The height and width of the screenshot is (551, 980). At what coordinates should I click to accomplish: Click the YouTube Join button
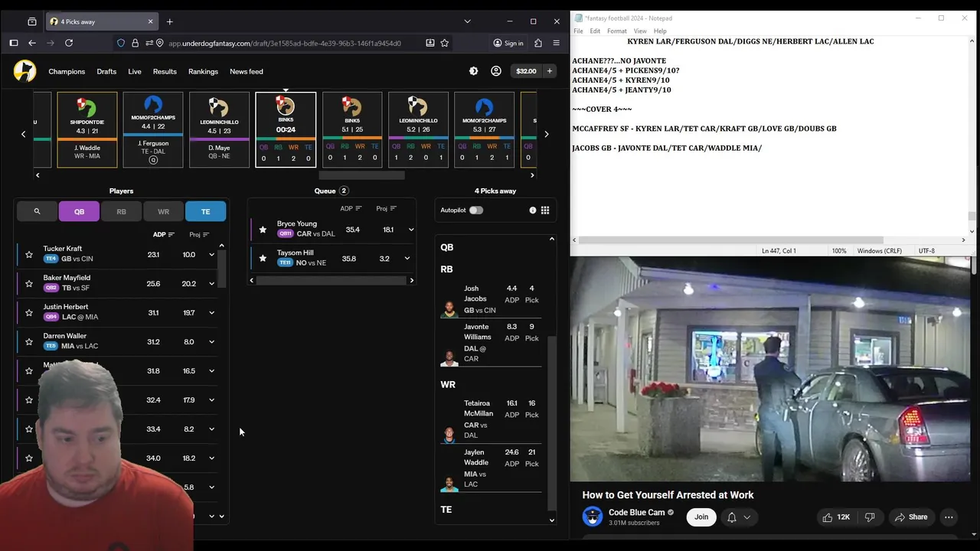pos(701,517)
